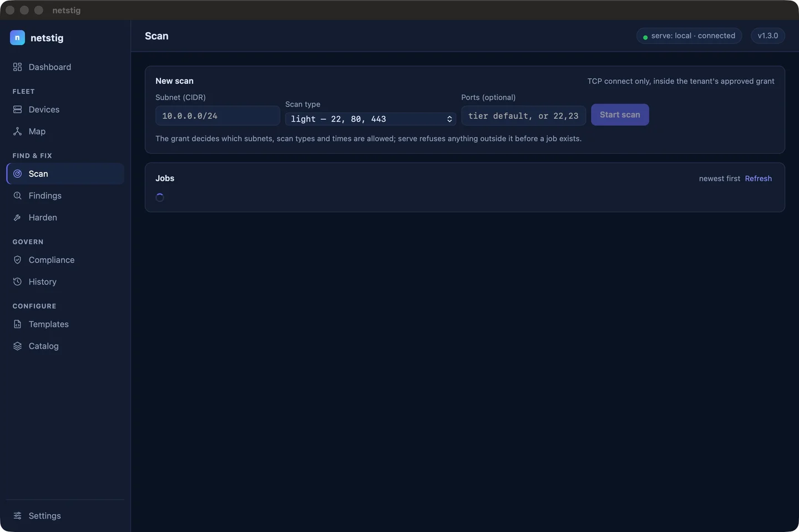Click the "TCP connect only" note
799x532 pixels.
point(681,81)
